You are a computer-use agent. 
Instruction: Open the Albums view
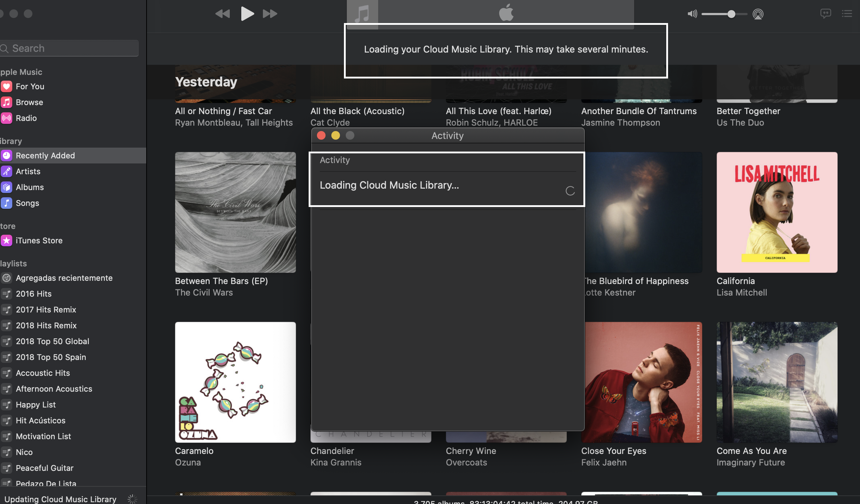click(30, 187)
